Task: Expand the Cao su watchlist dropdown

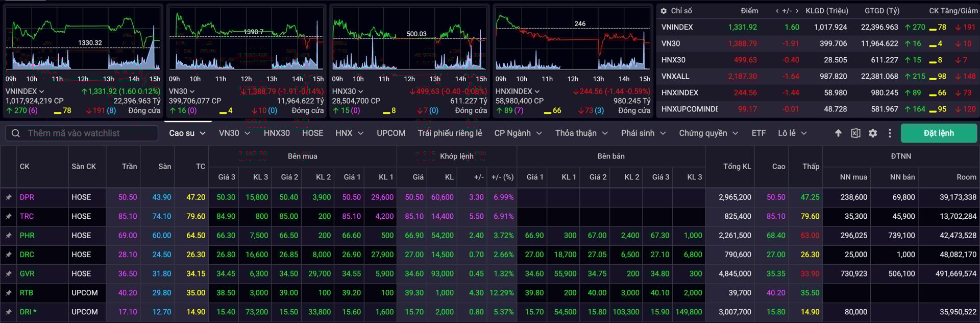Action: pos(187,133)
